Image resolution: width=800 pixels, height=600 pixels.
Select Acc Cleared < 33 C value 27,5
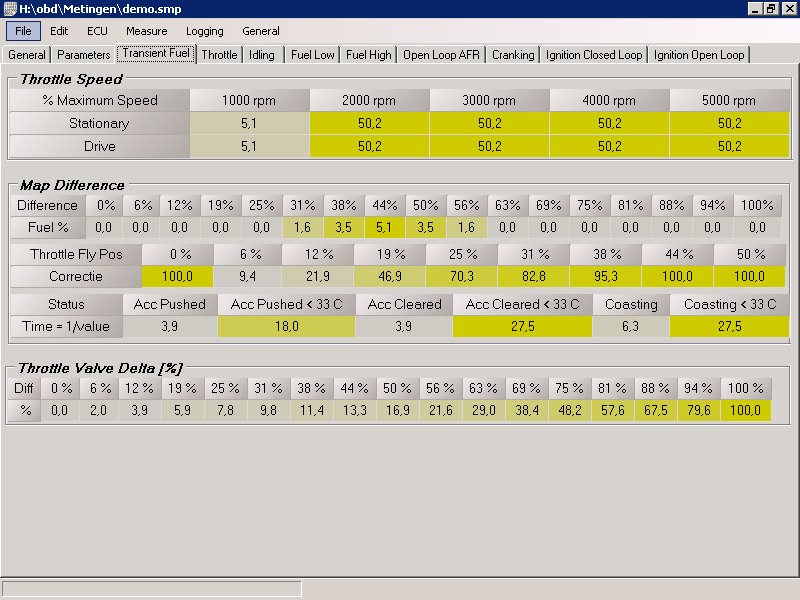pyautogui.click(x=522, y=327)
